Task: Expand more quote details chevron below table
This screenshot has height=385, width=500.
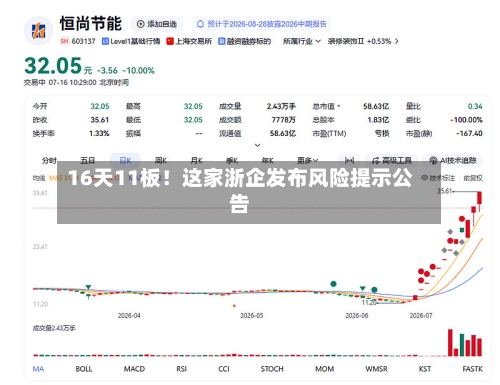Action: pyautogui.click(x=257, y=145)
